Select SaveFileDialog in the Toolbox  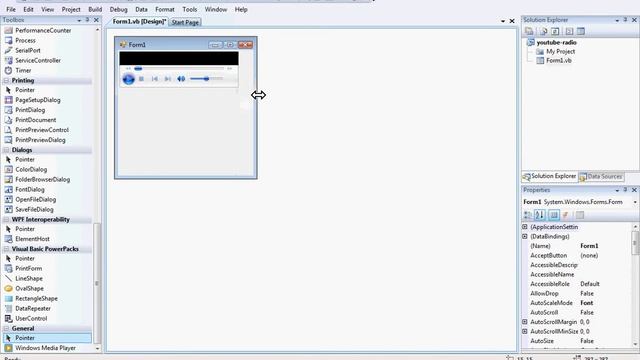(x=34, y=209)
